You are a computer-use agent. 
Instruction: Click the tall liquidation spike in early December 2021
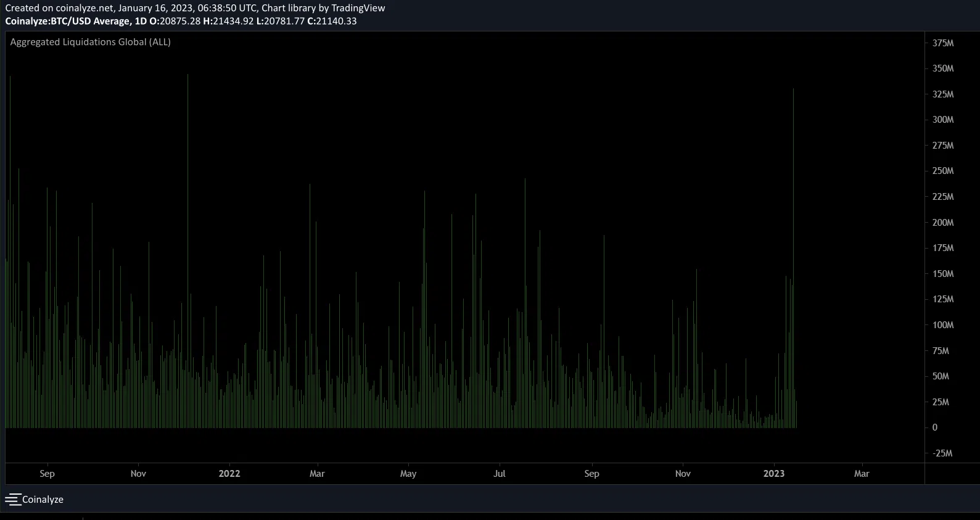click(x=188, y=250)
